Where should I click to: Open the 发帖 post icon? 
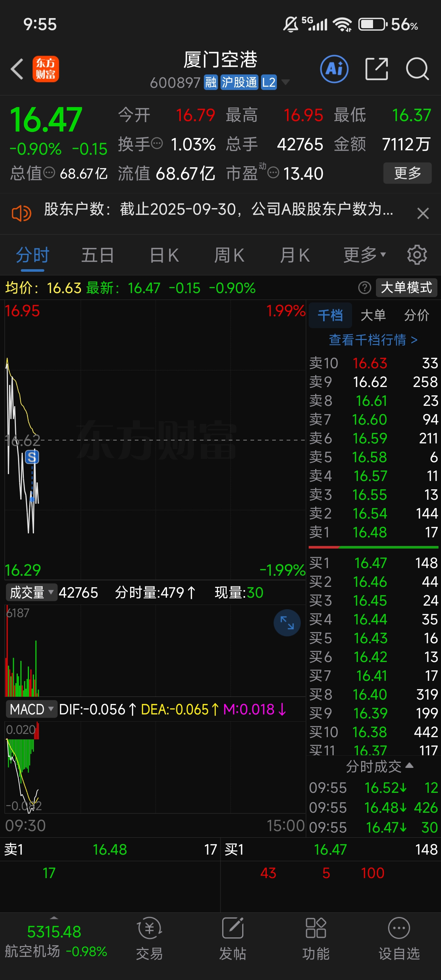coord(232,938)
